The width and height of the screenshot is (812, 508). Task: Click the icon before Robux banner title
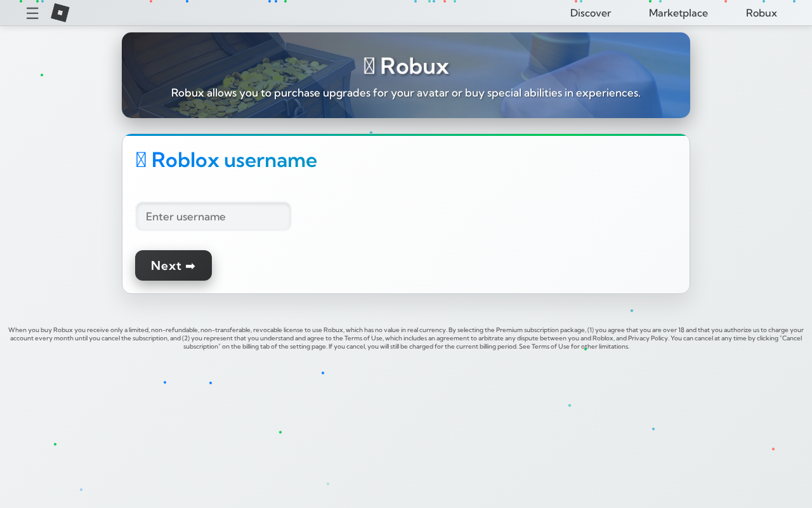coord(369,66)
